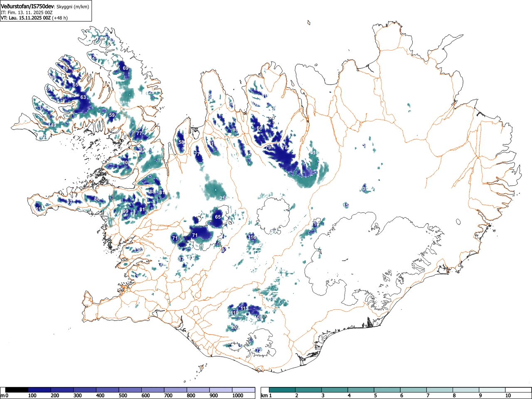This screenshot has height=399, width=532.
Task: Click the visibility value "79" on the map
Action: pos(268,148)
